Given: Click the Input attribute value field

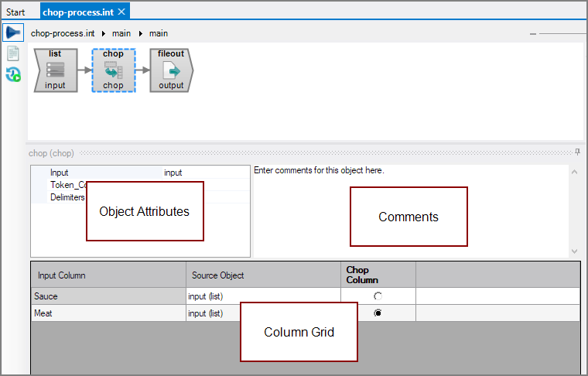Looking at the screenshot, I should coord(207,173).
